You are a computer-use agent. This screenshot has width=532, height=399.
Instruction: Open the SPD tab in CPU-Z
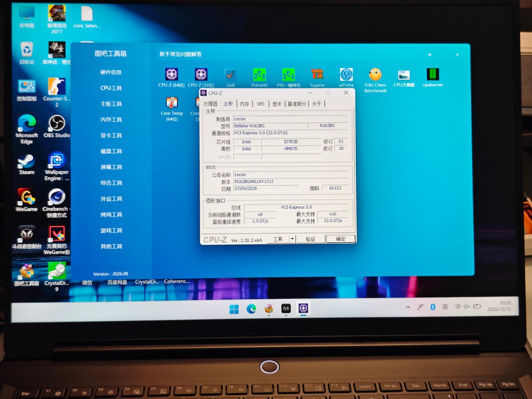click(261, 104)
